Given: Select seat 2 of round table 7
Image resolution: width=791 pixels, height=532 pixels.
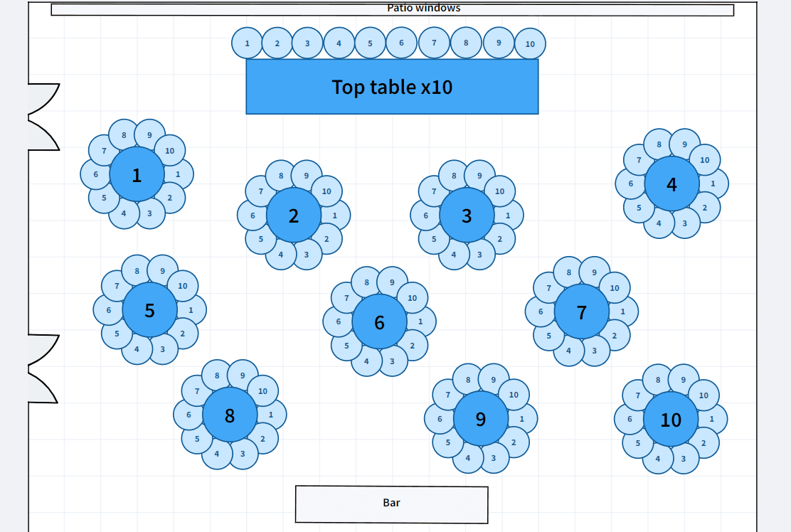Looking at the screenshot, I should pyautogui.click(x=615, y=335).
